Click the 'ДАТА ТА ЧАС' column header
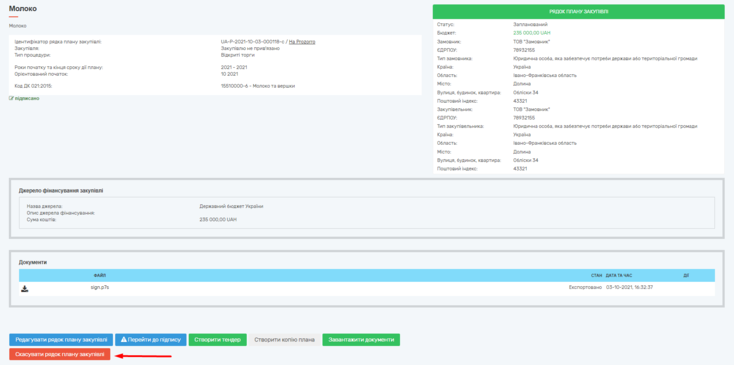The image size is (734, 365). [x=619, y=275]
